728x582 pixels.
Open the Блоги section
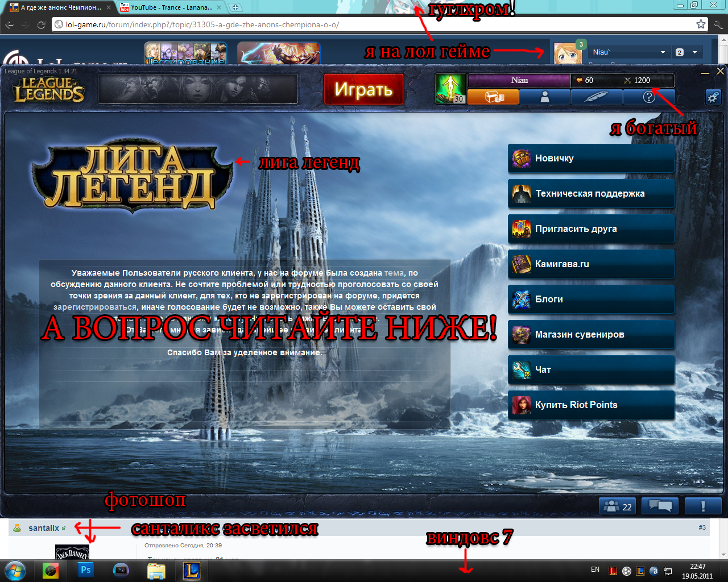pyautogui.click(x=591, y=300)
